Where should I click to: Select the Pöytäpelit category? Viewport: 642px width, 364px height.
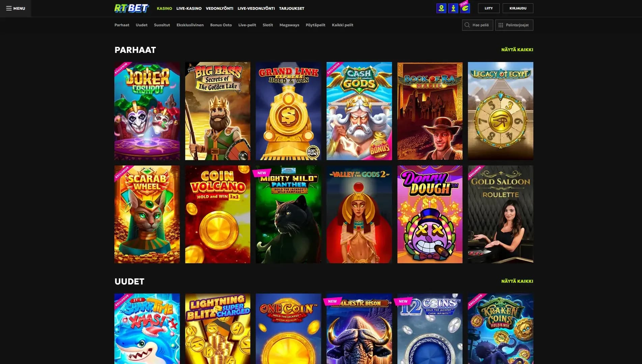[x=315, y=25]
